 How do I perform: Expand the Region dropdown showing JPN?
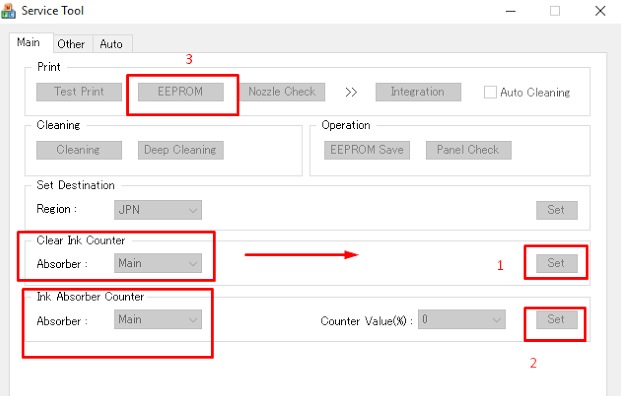[158, 210]
